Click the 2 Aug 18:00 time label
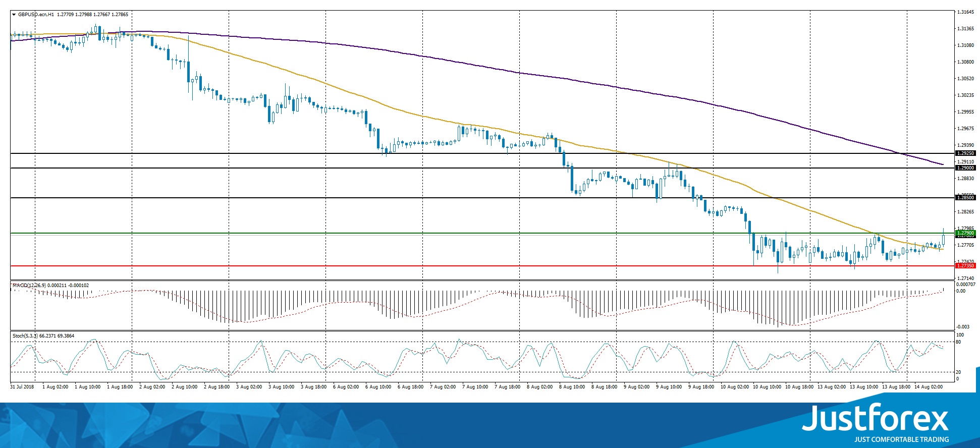This screenshot has height=448, width=980. coord(216,387)
